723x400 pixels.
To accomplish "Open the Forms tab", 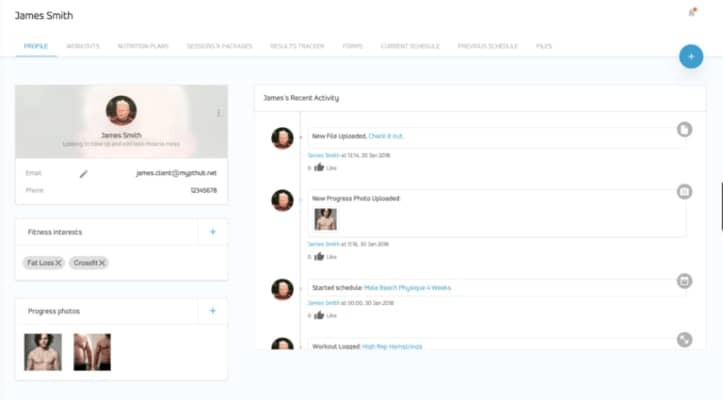I will point(353,46).
